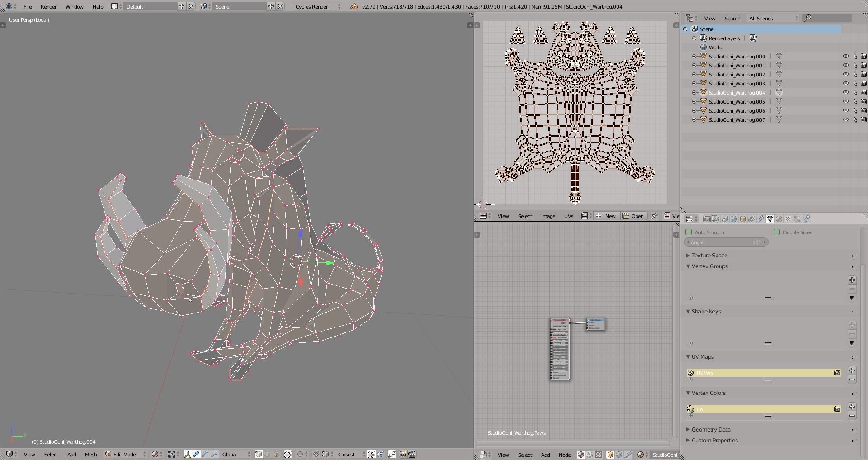This screenshot has height=460, width=868.
Task: Hide StudioOchi_Warthog.003 in viewport
Action: click(x=845, y=84)
